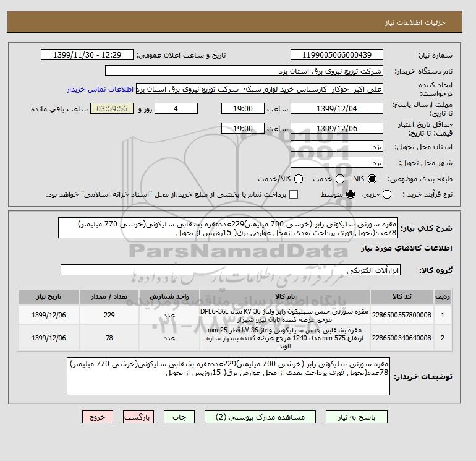476x461 pixels.
Task: Click the response deadline date 1399/12/04
Action: pyautogui.click(x=337, y=108)
